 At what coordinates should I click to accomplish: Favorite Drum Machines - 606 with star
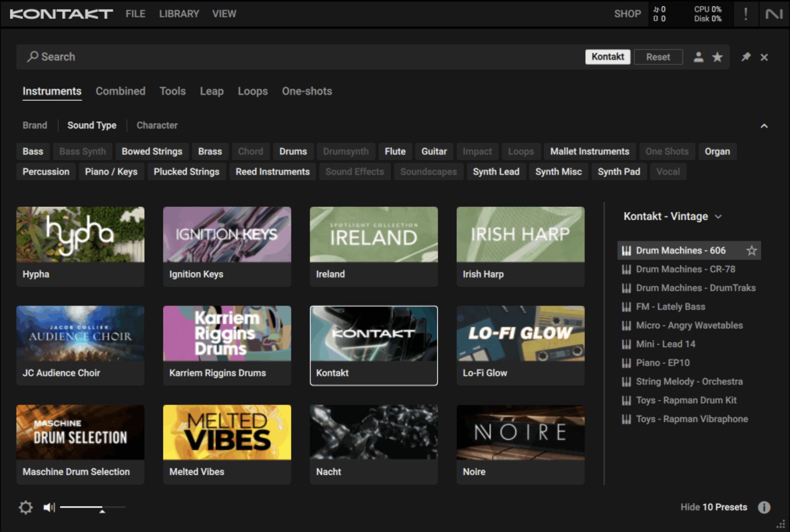pyautogui.click(x=751, y=250)
